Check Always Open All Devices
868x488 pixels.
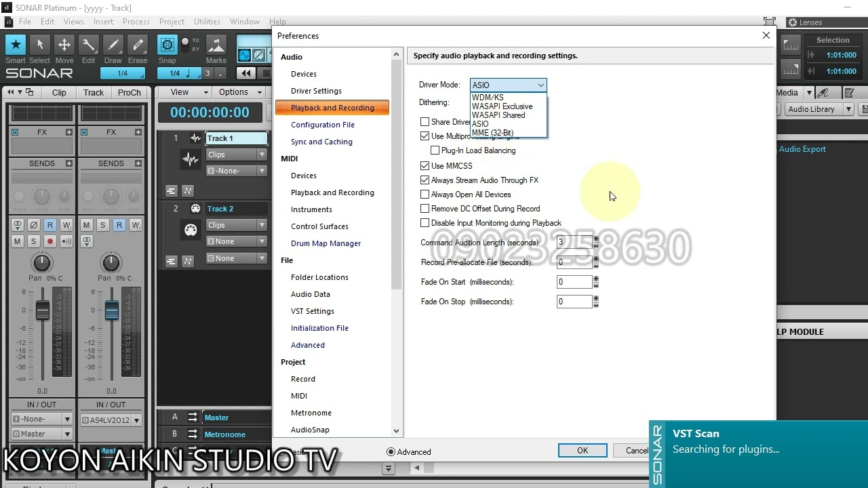pos(425,195)
